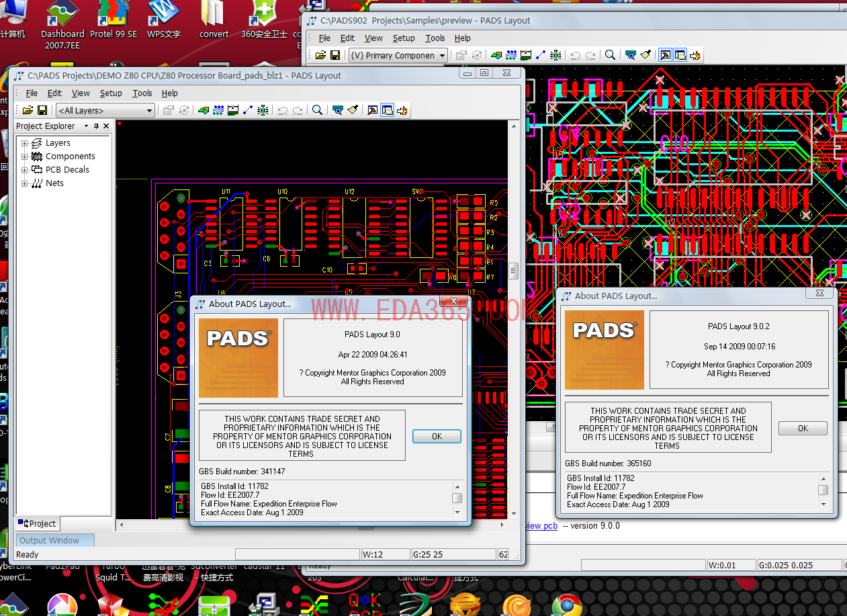Click OK in PADS Layout 9.0 About dialog

tap(437, 436)
